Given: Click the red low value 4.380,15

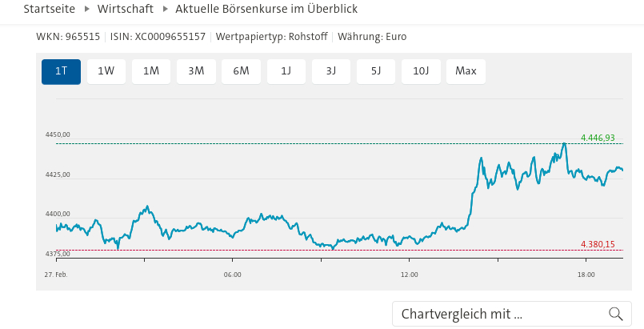Looking at the screenshot, I should (598, 244).
